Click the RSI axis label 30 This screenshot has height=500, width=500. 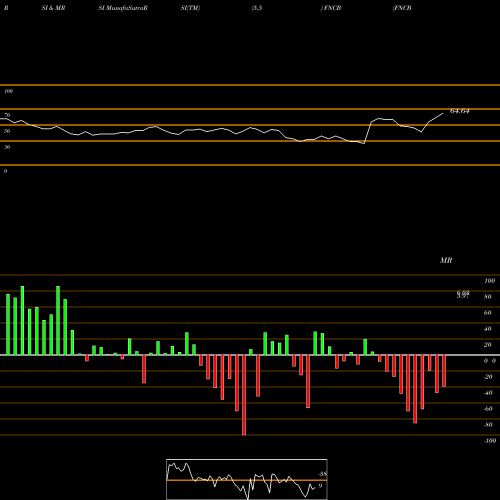[7, 147]
